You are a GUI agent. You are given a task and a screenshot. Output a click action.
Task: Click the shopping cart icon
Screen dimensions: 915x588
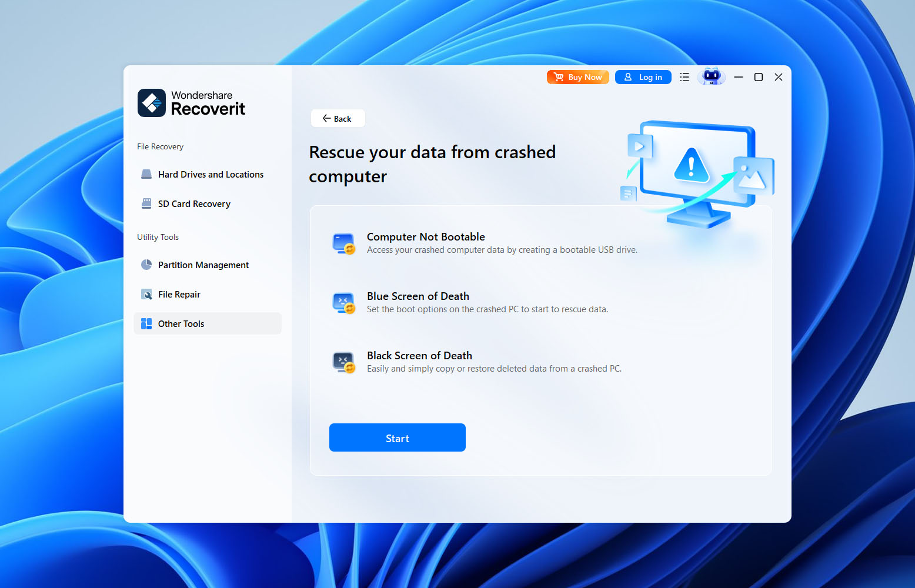(559, 77)
